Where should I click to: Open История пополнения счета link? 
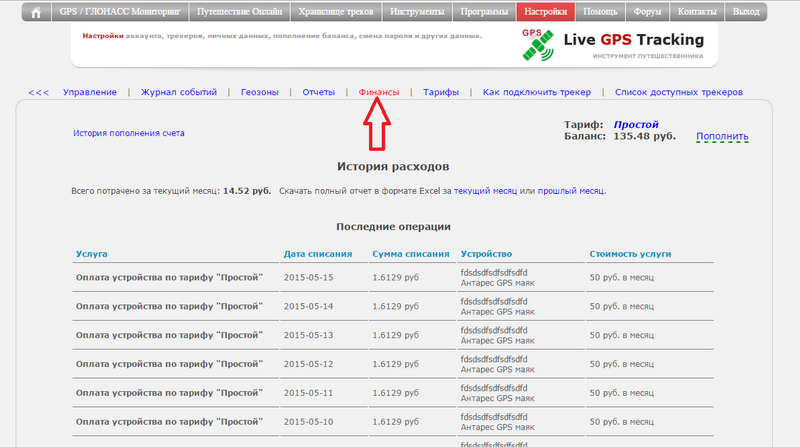[x=128, y=133]
